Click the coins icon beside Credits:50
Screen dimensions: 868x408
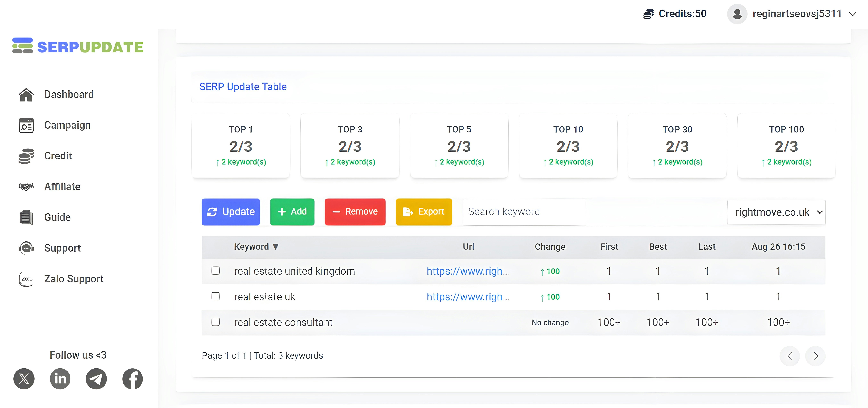tap(648, 14)
